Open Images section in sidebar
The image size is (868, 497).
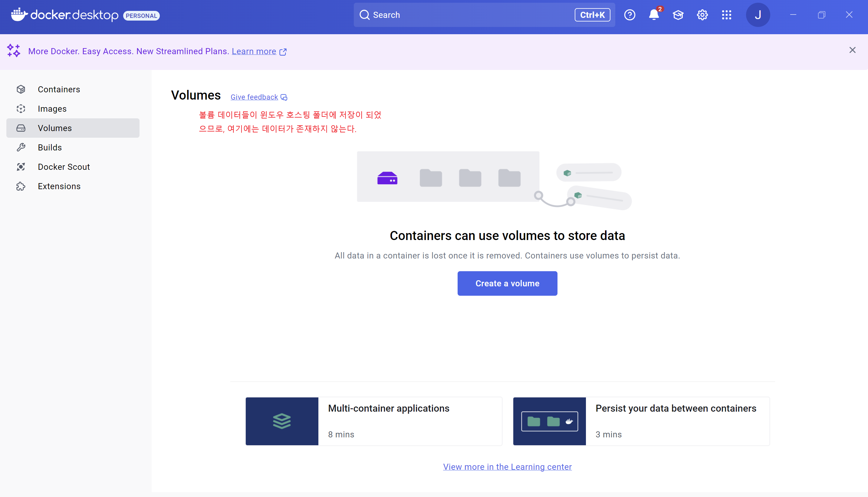click(x=52, y=109)
